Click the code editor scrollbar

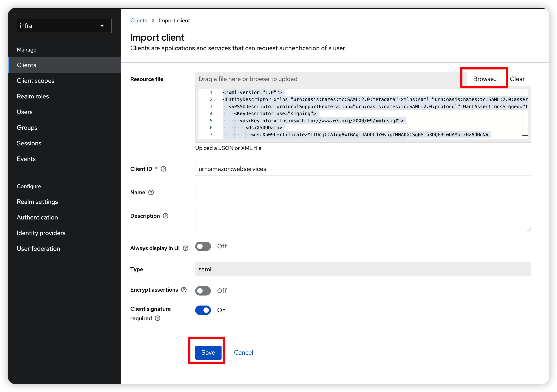pyautogui.click(x=525, y=114)
